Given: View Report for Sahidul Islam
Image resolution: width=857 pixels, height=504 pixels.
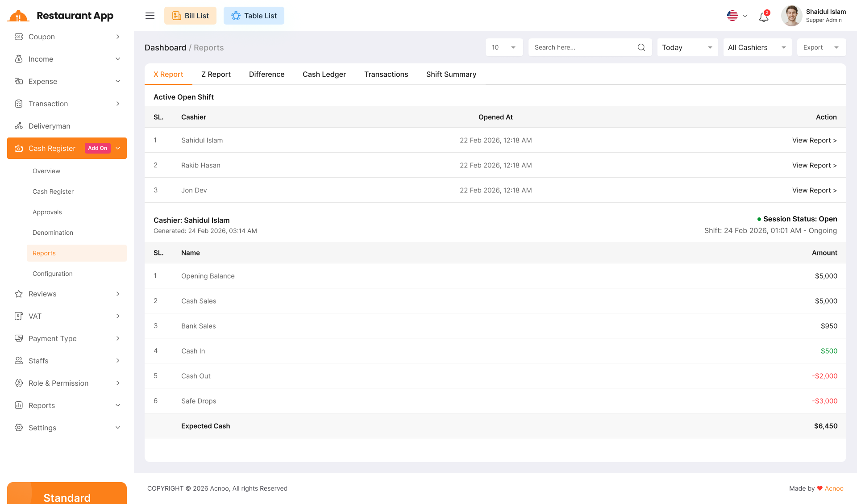Looking at the screenshot, I should click(x=815, y=140).
